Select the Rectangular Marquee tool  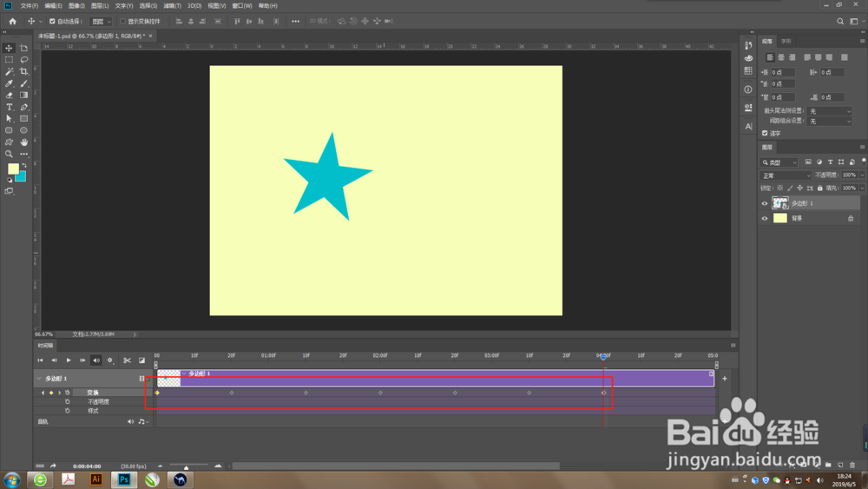pos(9,60)
